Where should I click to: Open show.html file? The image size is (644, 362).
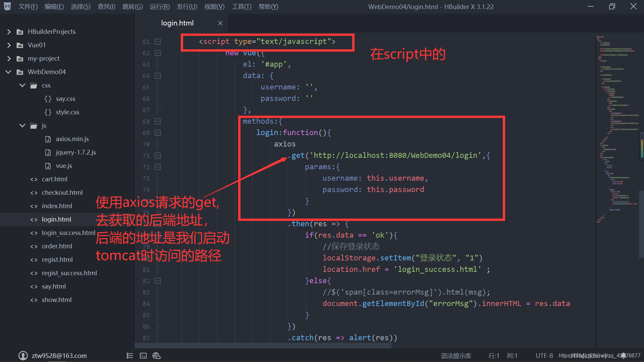(56, 300)
